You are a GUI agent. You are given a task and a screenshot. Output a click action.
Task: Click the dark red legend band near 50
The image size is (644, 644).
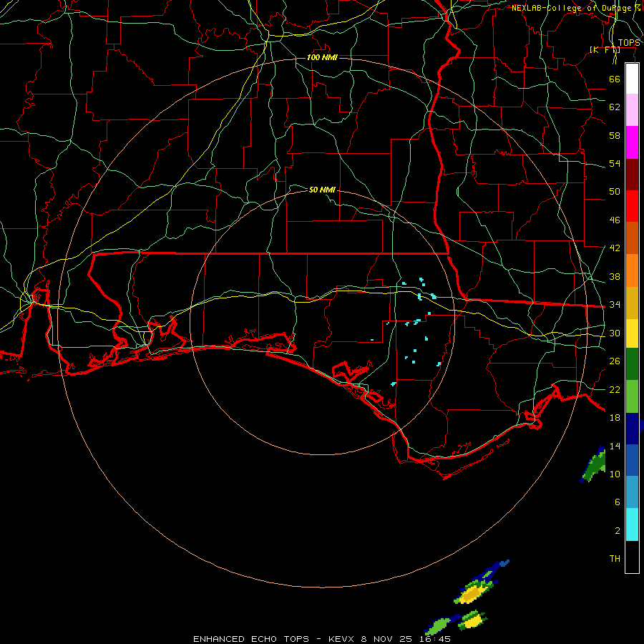632,175
